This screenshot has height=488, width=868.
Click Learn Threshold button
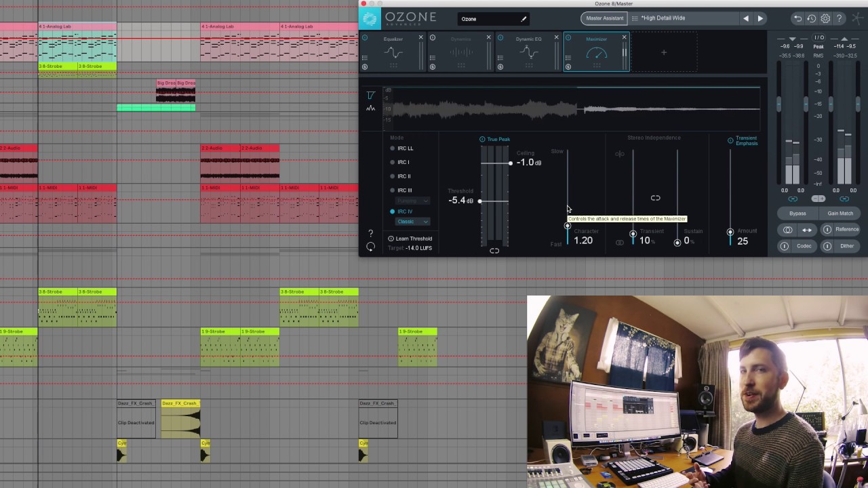[410, 239]
